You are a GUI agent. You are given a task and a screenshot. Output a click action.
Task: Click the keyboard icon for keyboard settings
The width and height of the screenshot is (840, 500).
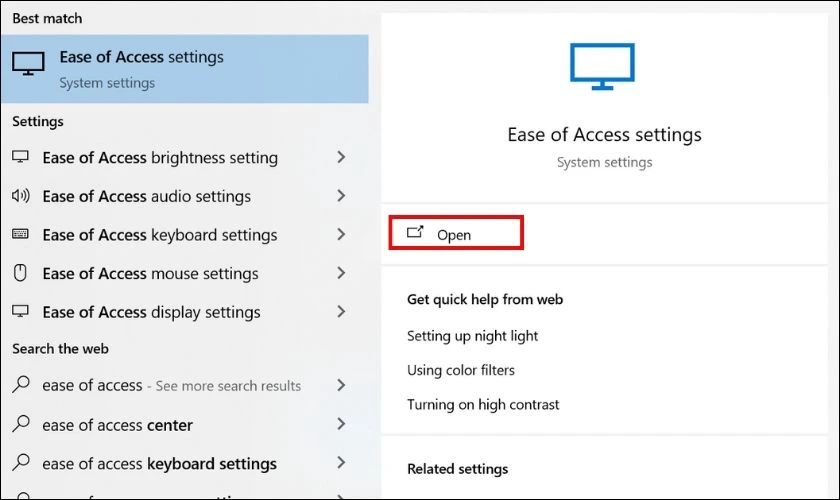20,234
